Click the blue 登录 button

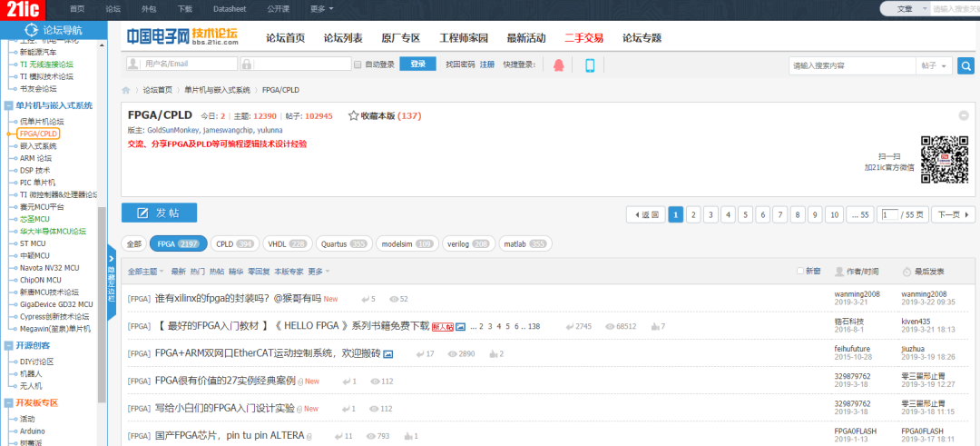pos(417,64)
